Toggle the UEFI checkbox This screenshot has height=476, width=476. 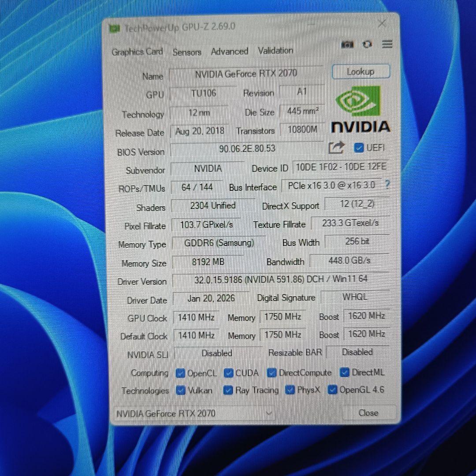358,148
